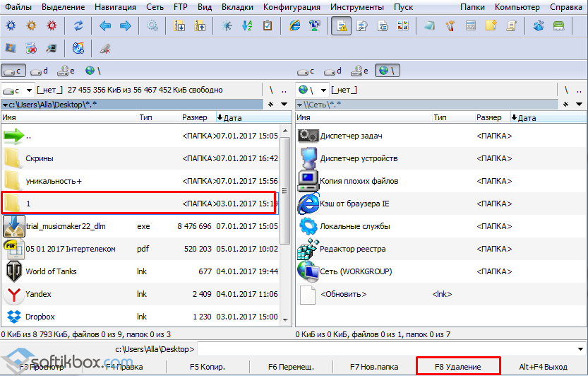Screen dimensions: 588x376
Task: Open right panel drive selection dropdown
Action: tap(323, 90)
